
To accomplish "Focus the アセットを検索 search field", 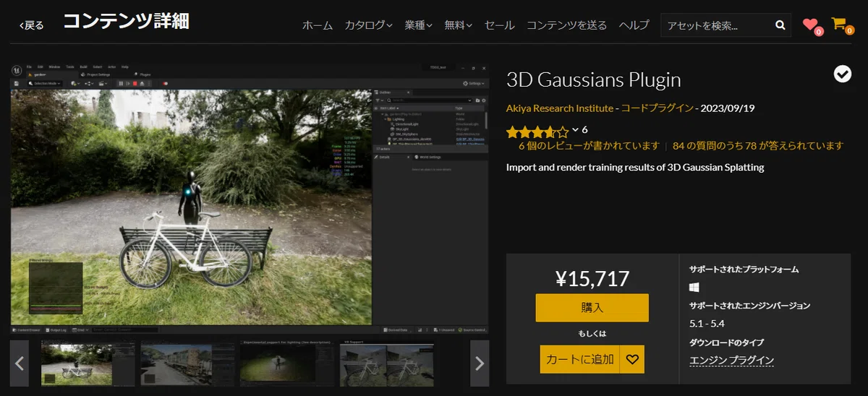I will 716,25.
